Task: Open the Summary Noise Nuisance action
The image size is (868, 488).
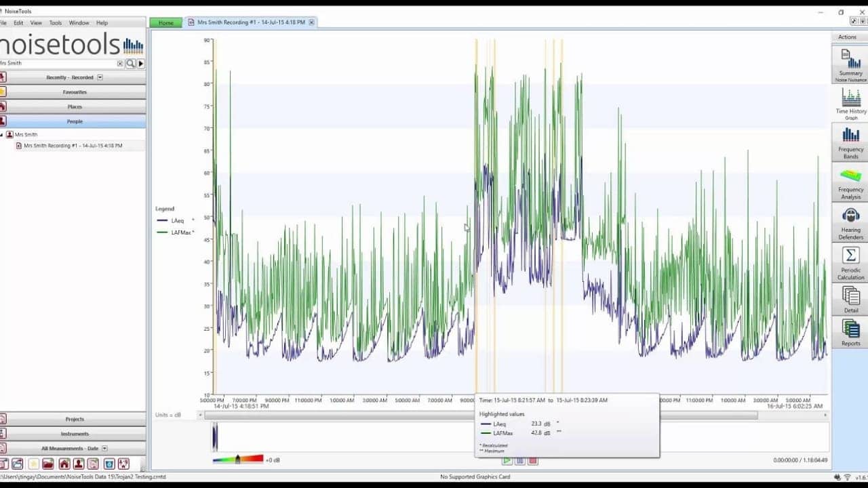Action: pyautogui.click(x=850, y=64)
